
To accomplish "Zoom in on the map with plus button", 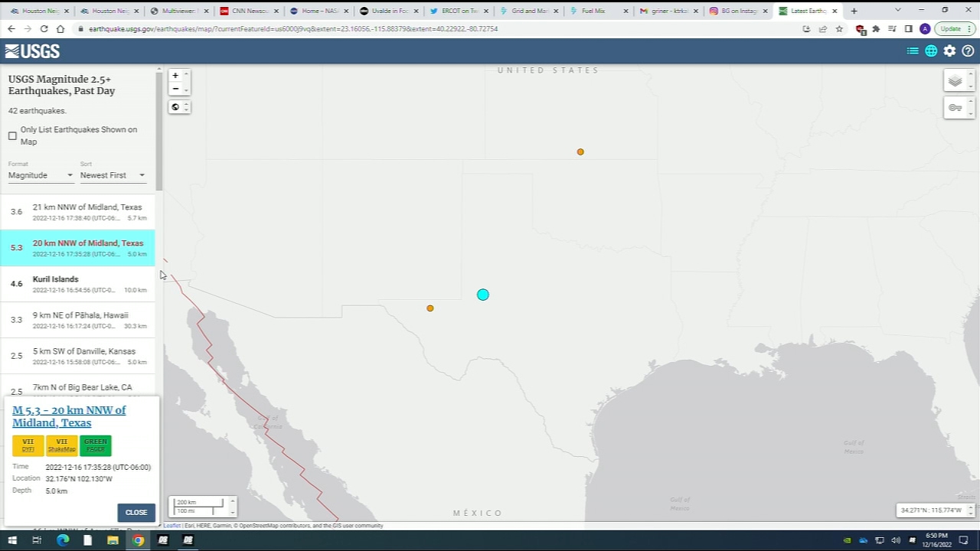I will coord(175,76).
